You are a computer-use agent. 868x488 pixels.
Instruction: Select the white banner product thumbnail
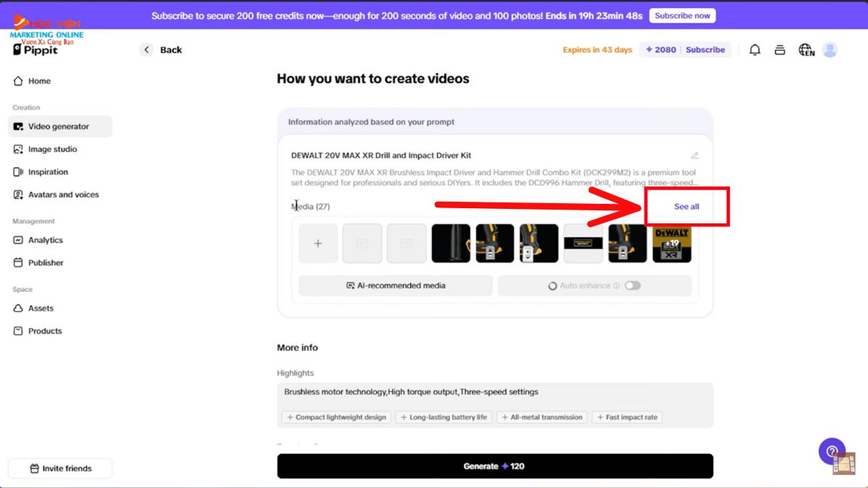tap(584, 244)
